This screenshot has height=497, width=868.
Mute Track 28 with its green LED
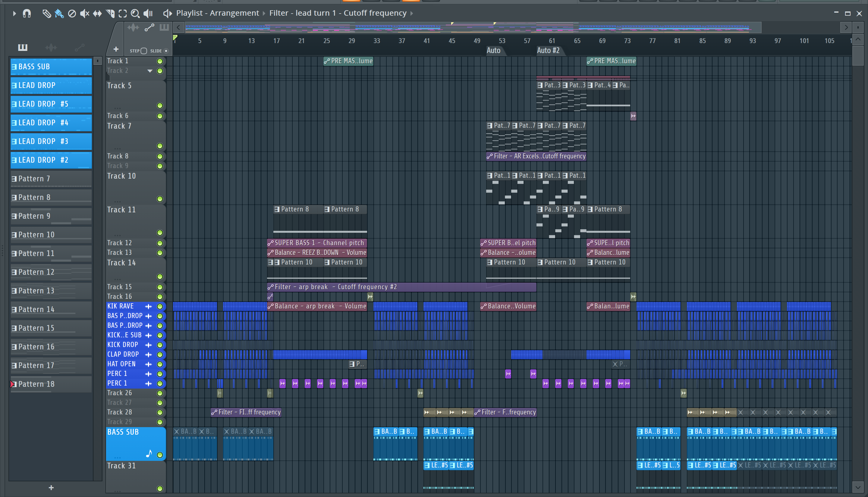159,412
